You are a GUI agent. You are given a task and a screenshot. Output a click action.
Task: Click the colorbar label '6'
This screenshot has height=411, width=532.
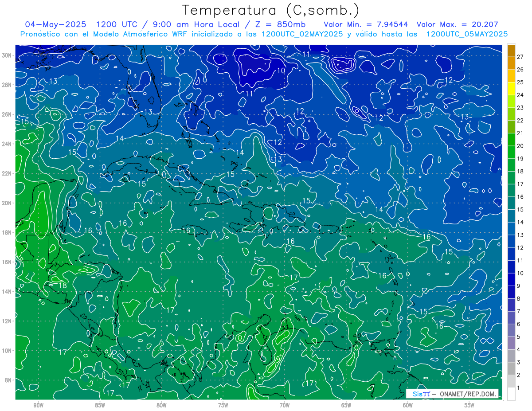point(519,324)
